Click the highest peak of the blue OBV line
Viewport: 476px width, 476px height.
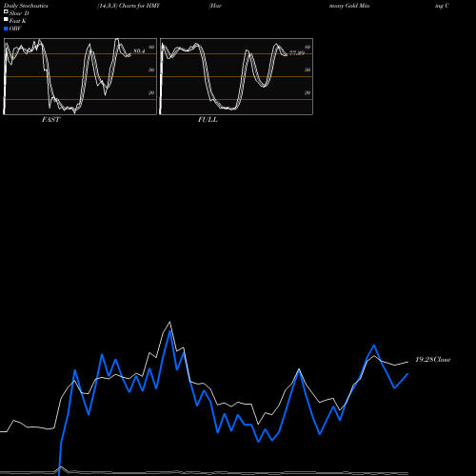point(170,331)
